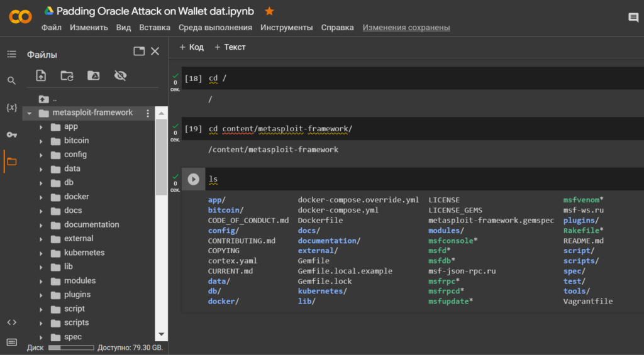Click the file tree scrollbar down arrow

pyautogui.click(x=162, y=334)
